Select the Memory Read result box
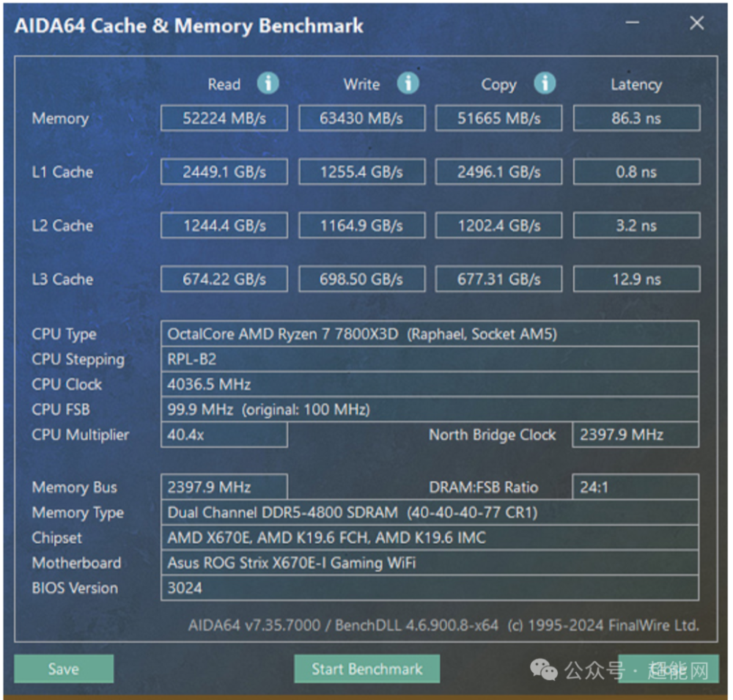The width and height of the screenshot is (733, 700). pos(224,118)
